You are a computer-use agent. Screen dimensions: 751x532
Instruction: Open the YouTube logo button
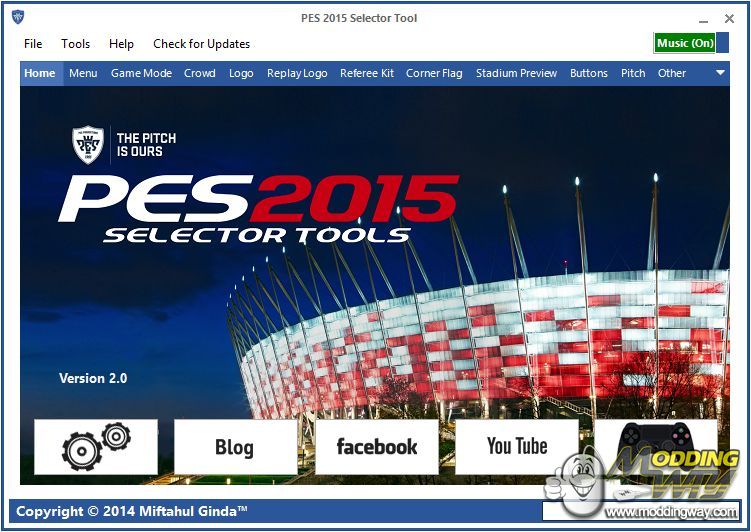click(x=517, y=447)
